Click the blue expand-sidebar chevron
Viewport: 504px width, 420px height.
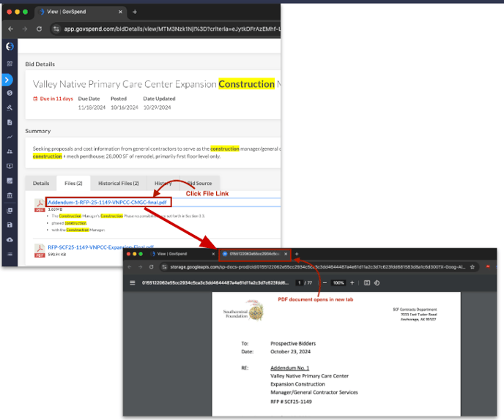point(7,80)
